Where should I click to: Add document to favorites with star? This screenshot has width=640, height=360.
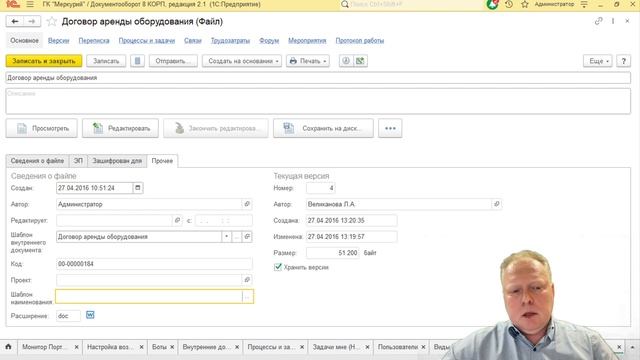click(x=51, y=21)
